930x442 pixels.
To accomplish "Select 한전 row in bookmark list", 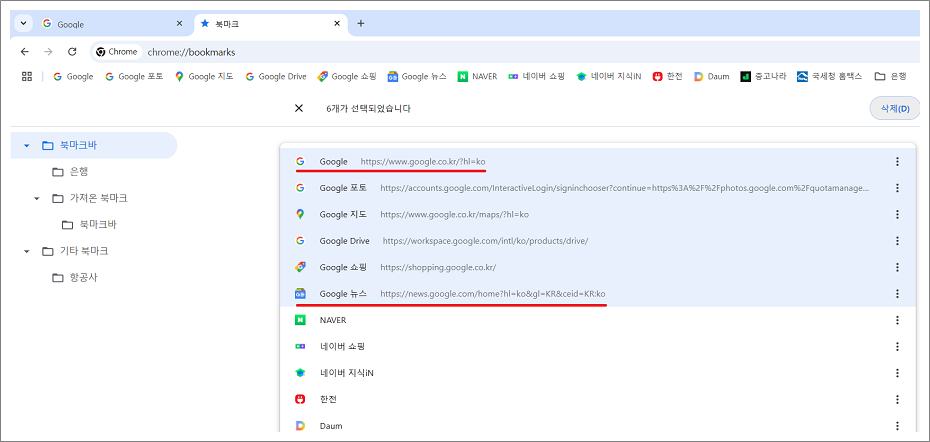I will pos(598,399).
